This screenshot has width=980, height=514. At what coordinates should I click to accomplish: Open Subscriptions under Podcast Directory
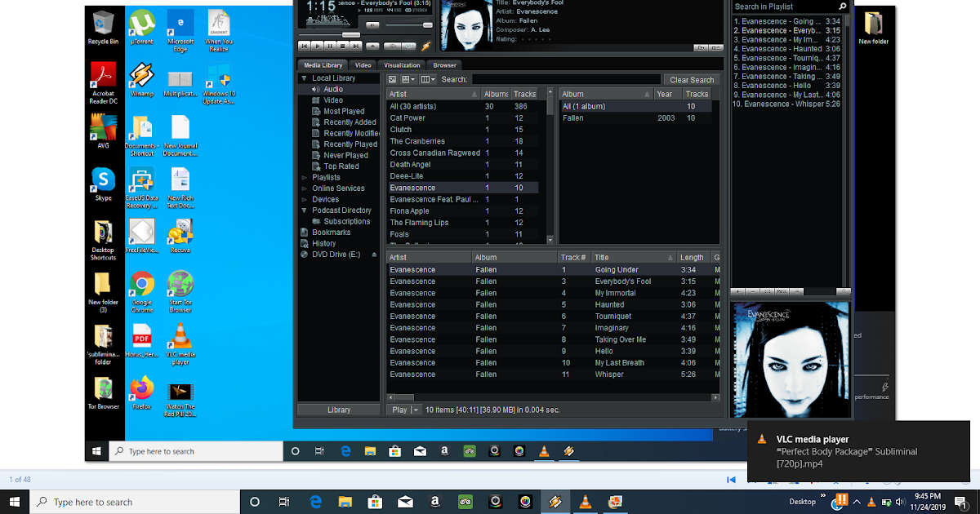click(346, 221)
